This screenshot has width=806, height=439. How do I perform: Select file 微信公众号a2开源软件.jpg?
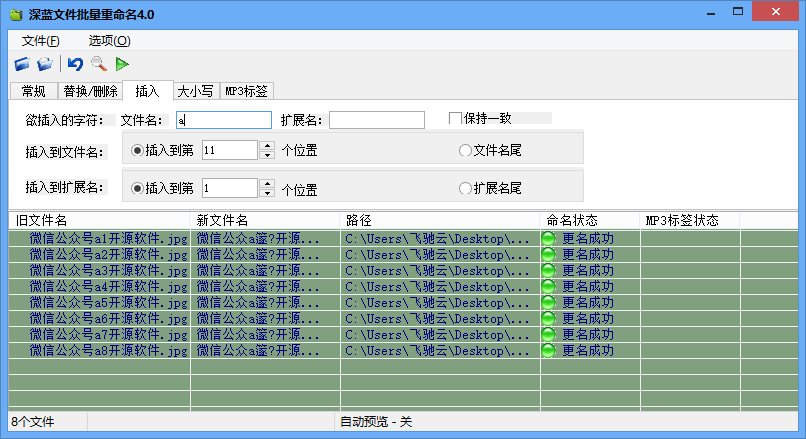pos(108,254)
